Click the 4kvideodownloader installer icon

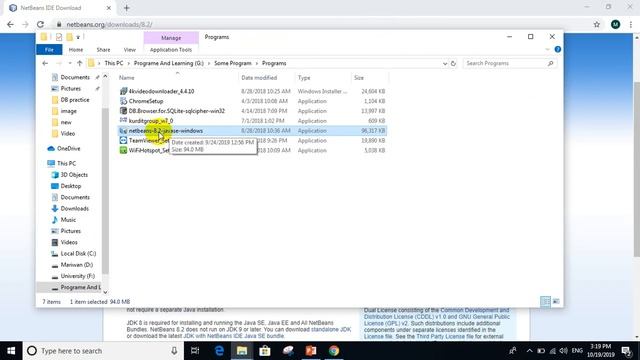[123, 91]
